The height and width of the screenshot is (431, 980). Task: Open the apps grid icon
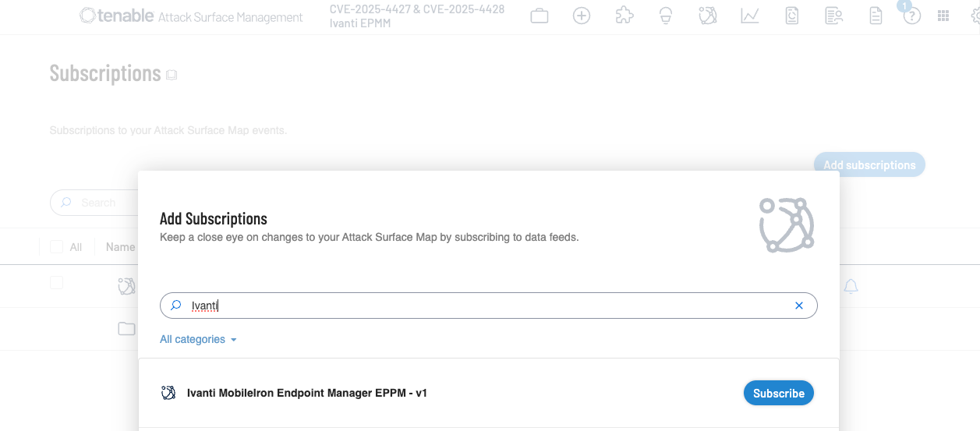coord(943,16)
